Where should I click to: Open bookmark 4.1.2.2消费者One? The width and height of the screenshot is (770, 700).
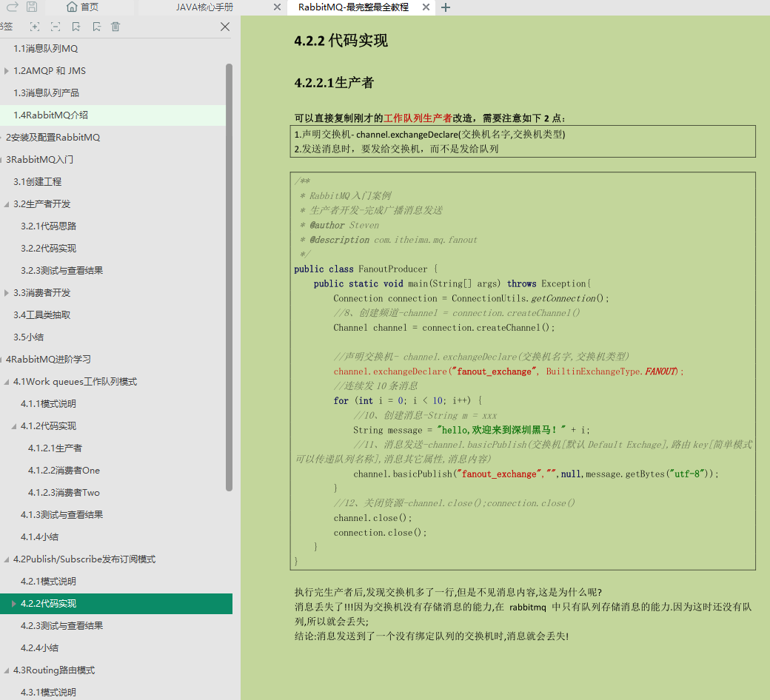[64, 471]
